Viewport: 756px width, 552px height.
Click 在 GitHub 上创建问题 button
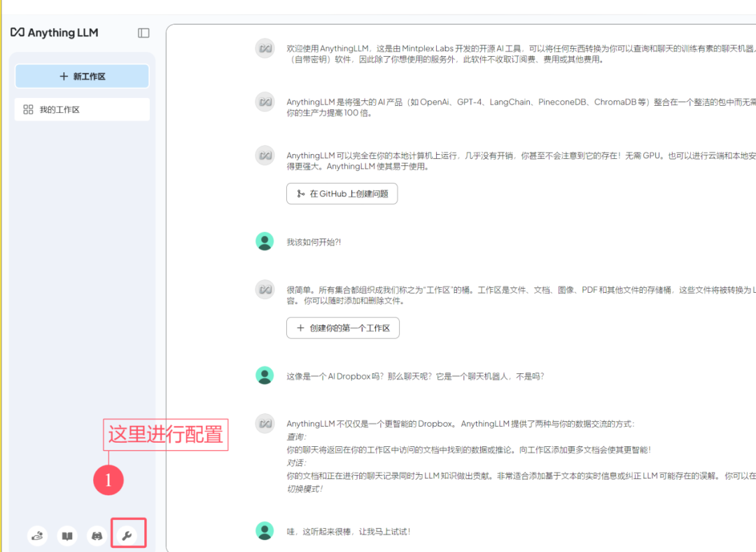point(342,193)
